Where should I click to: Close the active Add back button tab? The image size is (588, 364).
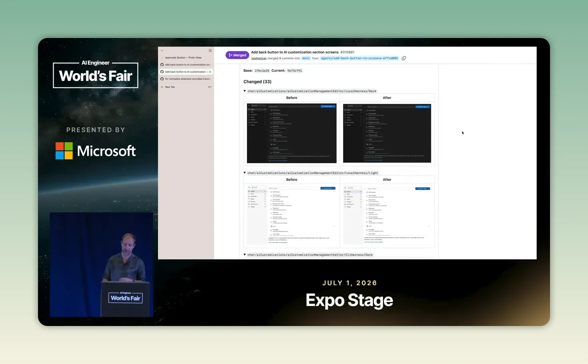[x=210, y=72]
